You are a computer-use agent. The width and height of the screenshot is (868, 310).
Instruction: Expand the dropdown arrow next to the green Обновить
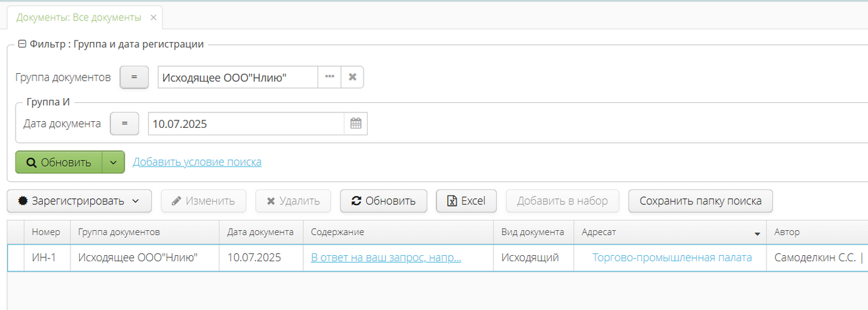pos(113,162)
